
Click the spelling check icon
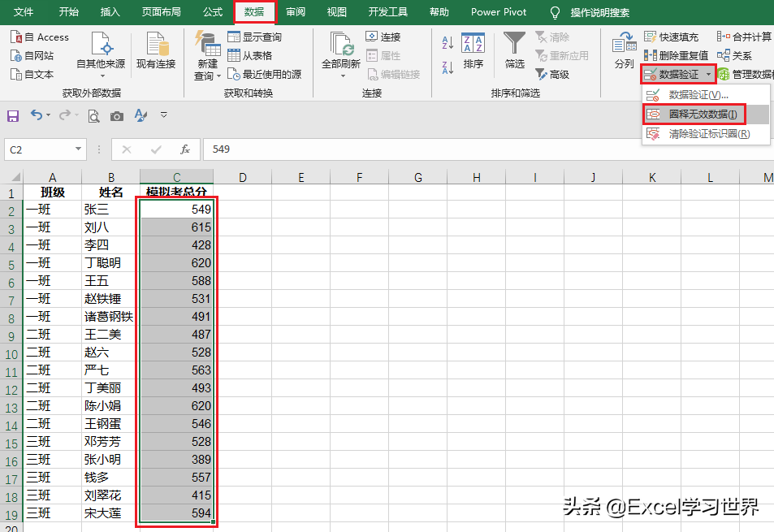[x=141, y=115]
